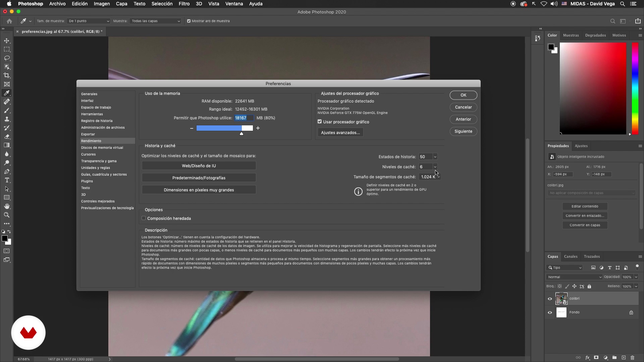Click the add layer style fx icon
The height and width of the screenshot is (362, 644).
click(587, 358)
